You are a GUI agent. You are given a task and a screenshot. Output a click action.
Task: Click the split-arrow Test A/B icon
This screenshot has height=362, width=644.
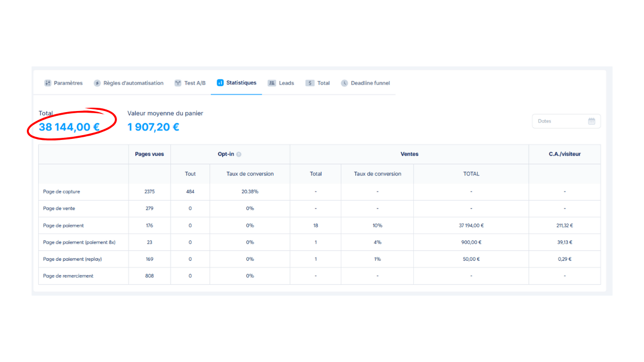178,83
